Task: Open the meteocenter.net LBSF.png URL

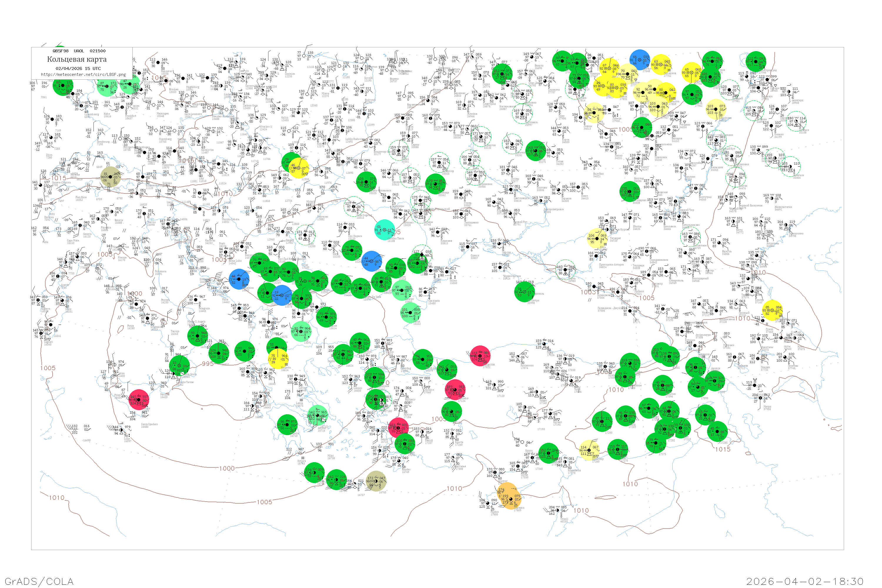Action: pos(83,75)
